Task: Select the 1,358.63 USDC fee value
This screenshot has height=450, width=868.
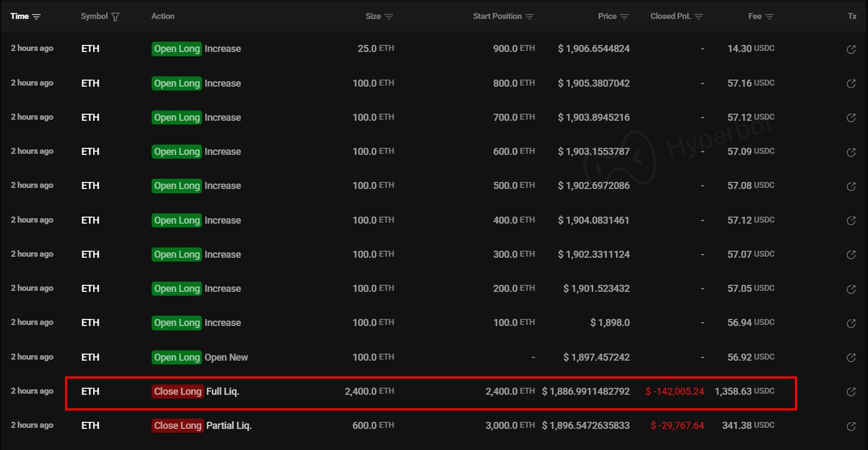Action: (745, 391)
